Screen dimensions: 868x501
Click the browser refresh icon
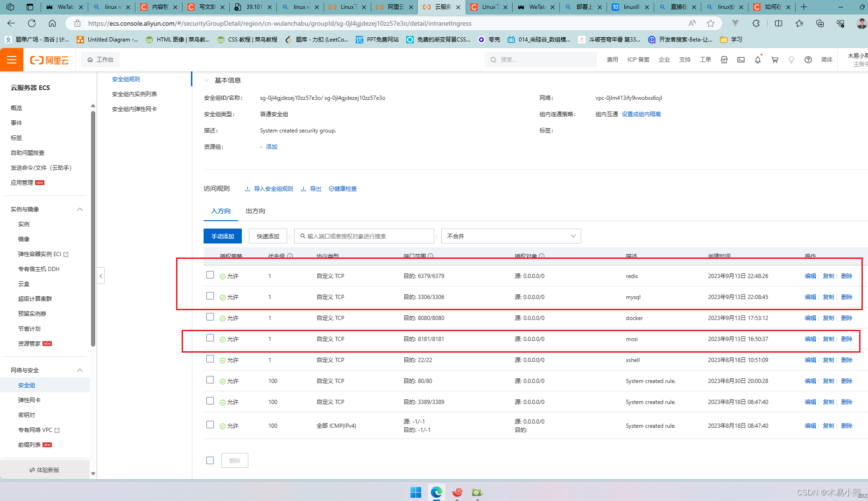pos(32,23)
